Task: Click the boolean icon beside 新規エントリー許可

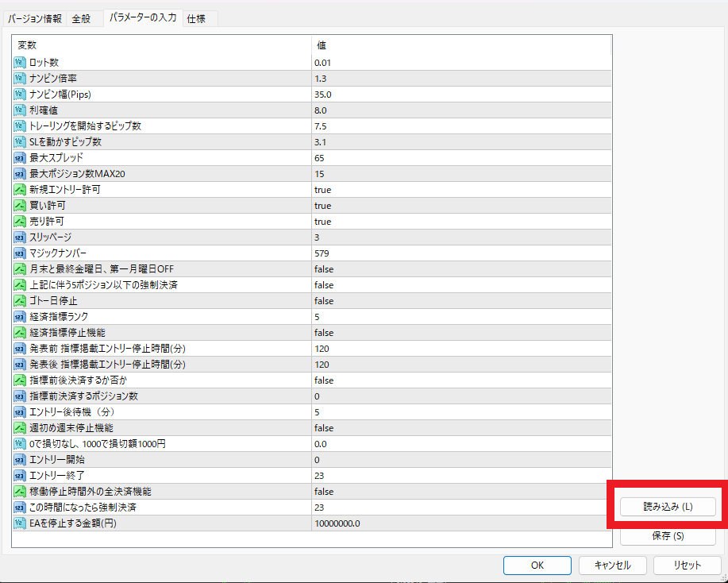Action: [x=20, y=190]
